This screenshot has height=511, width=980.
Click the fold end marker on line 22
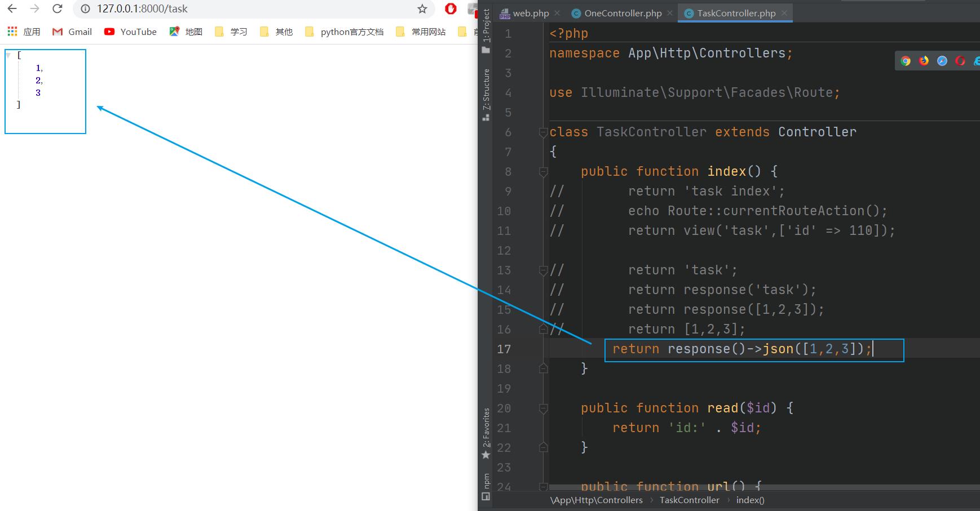pyautogui.click(x=544, y=447)
